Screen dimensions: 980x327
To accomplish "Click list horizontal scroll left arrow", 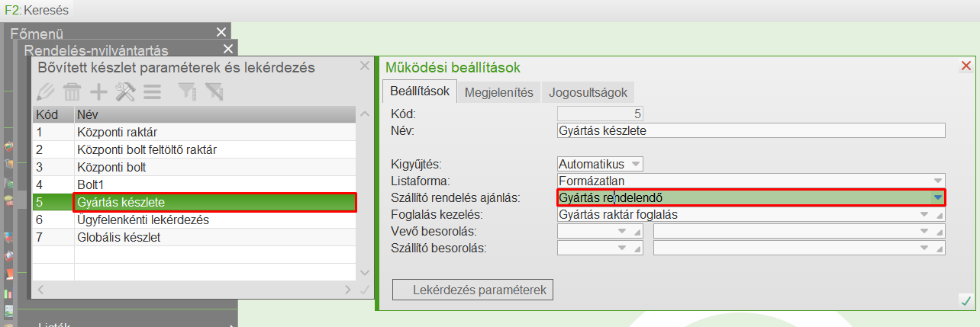I will click(x=41, y=290).
